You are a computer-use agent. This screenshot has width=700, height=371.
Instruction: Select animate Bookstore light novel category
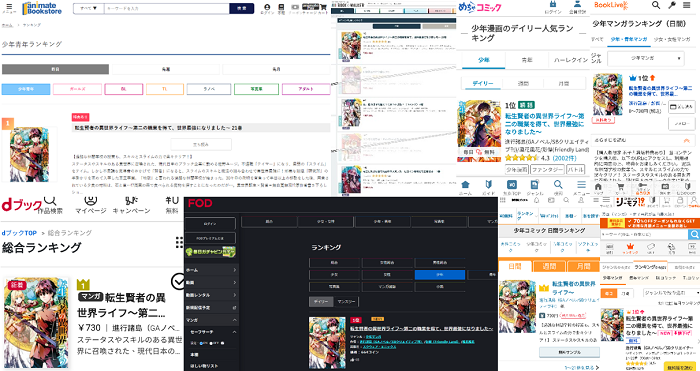click(209, 89)
